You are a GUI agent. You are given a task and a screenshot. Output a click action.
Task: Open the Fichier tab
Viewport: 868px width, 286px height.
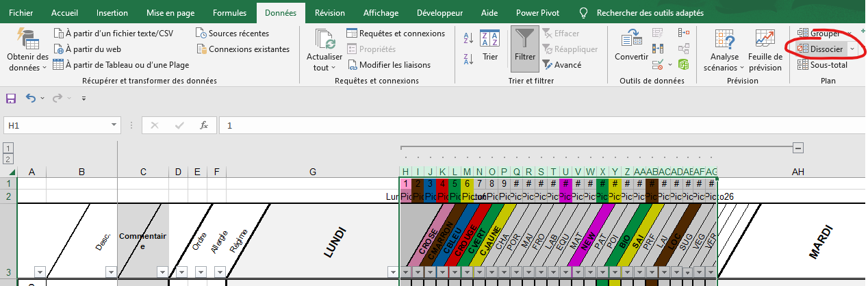(x=21, y=12)
